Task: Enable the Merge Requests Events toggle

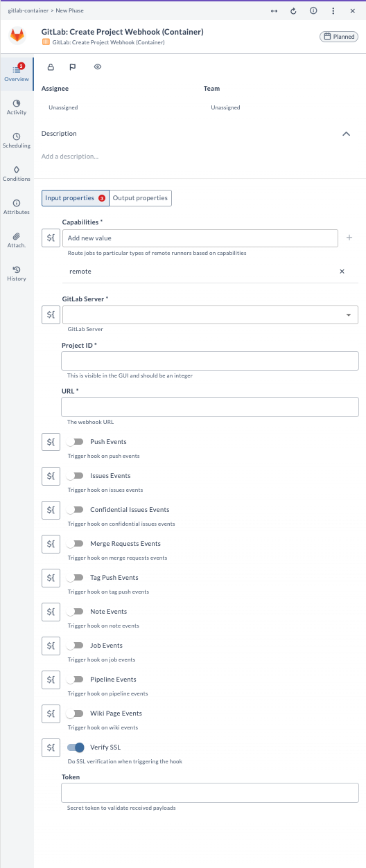Action: tap(75, 544)
